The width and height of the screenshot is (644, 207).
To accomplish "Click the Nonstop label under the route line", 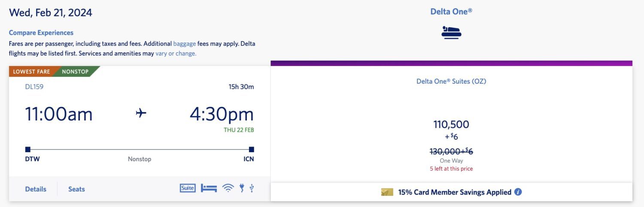I will (140, 159).
